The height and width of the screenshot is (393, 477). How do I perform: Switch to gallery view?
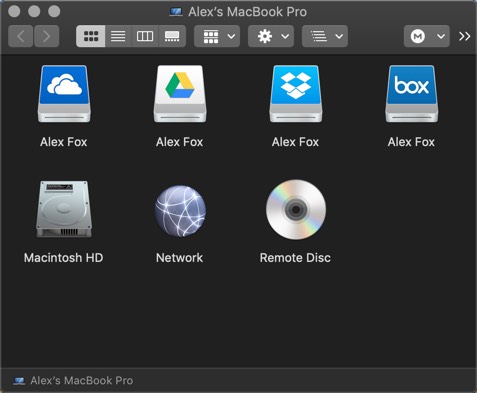pyautogui.click(x=172, y=36)
